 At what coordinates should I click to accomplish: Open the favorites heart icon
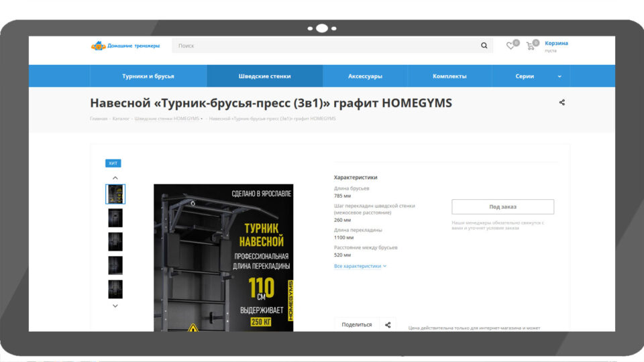pyautogui.click(x=510, y=46)
